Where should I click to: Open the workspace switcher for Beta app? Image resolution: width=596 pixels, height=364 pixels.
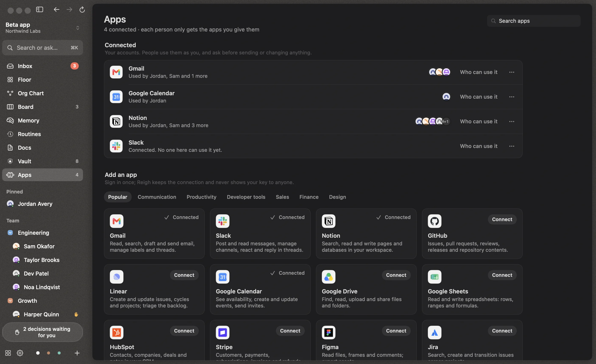[78, 28]
